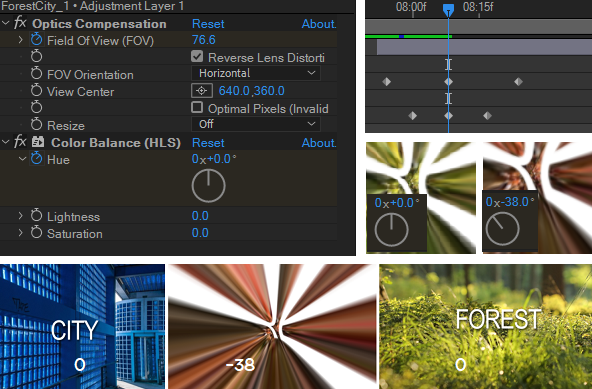Select the FOV keyframe at the playhead

pyautogui.click(x=448, y=82)
